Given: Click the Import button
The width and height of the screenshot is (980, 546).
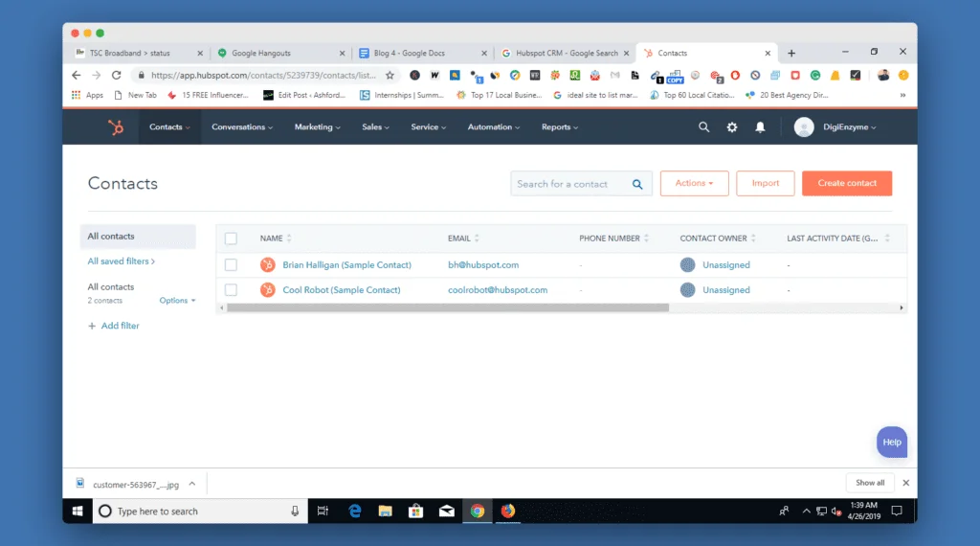Looking at the screenshot, I should point(765,183).
